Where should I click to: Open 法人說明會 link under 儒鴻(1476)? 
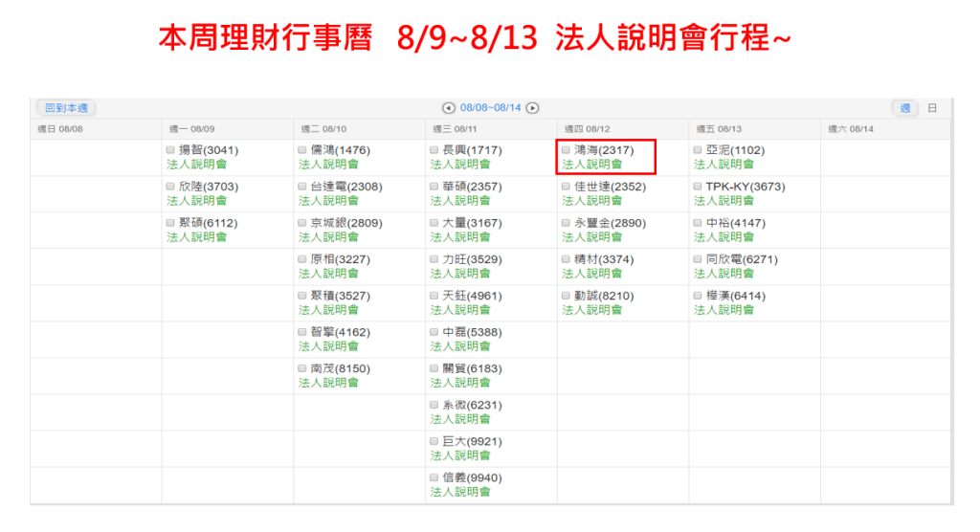[x=328, y=165]
